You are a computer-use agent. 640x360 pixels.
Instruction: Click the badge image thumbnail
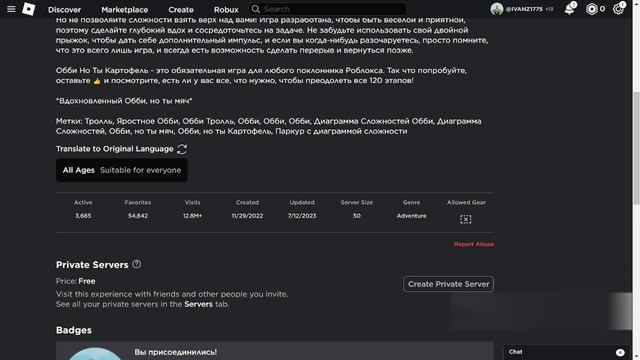95,354
